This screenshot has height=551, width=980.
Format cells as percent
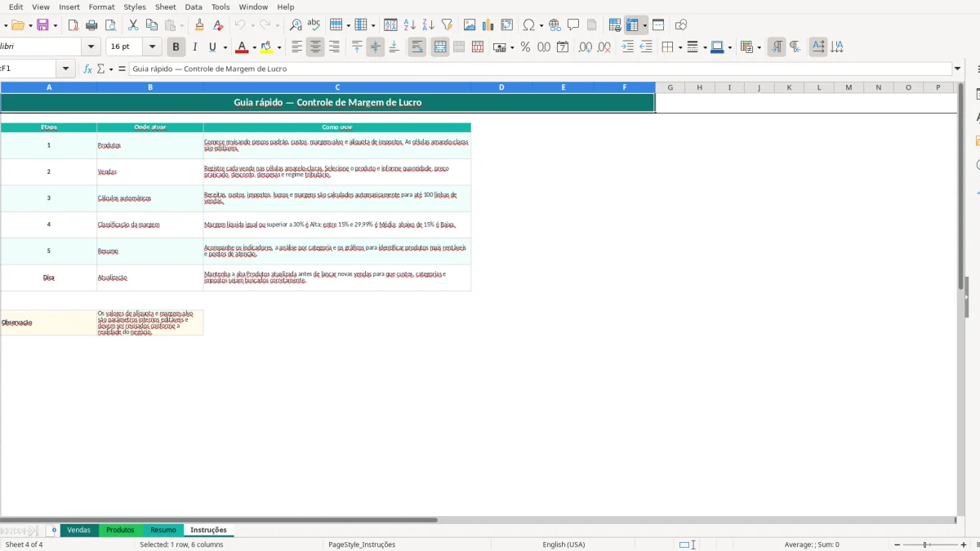pos(525,47)
